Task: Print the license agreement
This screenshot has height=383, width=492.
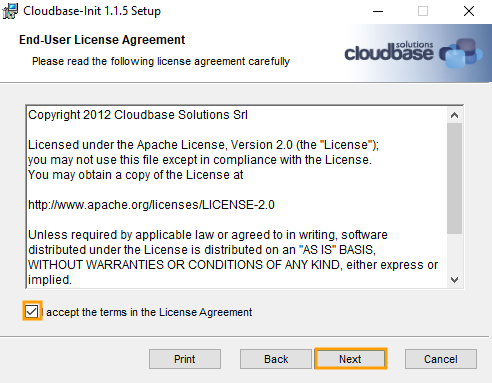Action: pos(185,359)
